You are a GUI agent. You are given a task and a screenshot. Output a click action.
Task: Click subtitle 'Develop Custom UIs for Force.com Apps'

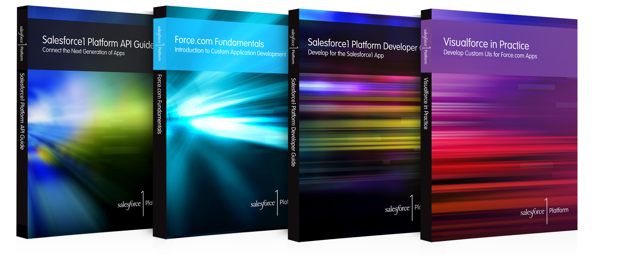pyautogui.click(x=490, y=54)
